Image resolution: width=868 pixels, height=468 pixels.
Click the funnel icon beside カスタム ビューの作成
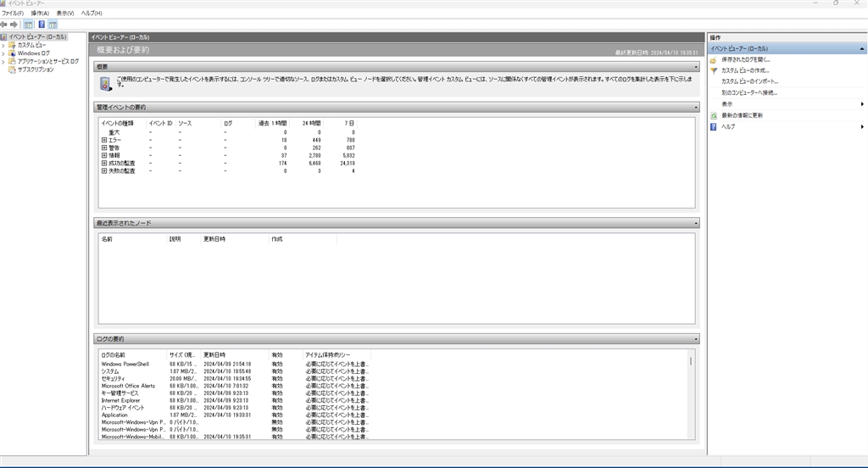point(714,71)
